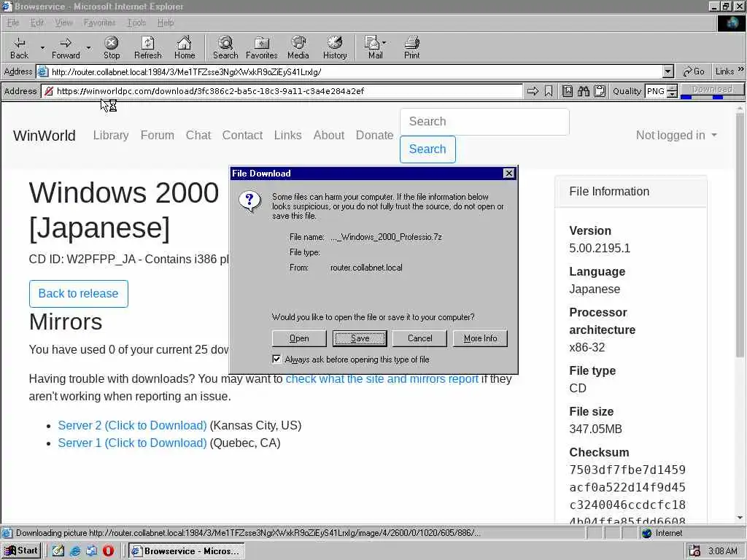Open the Forum navigation link
Viewport: 747px width, 560px height.
click(x=158, y=135)
